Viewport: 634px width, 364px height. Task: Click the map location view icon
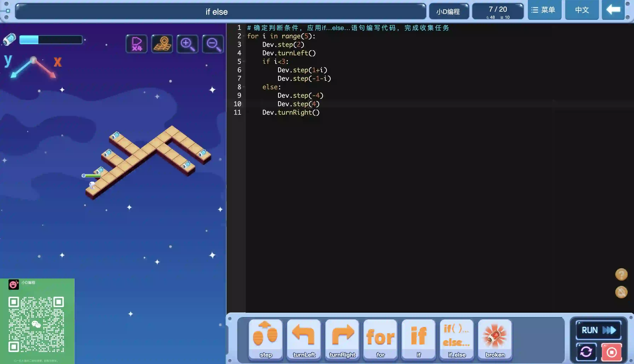(162, 44)
